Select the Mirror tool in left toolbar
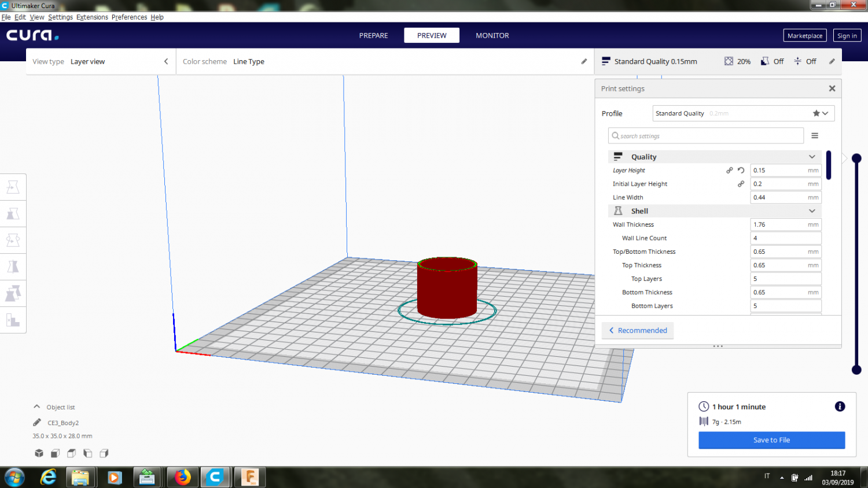The height and width of the screenshot is (488, 868). pos(13,267)
